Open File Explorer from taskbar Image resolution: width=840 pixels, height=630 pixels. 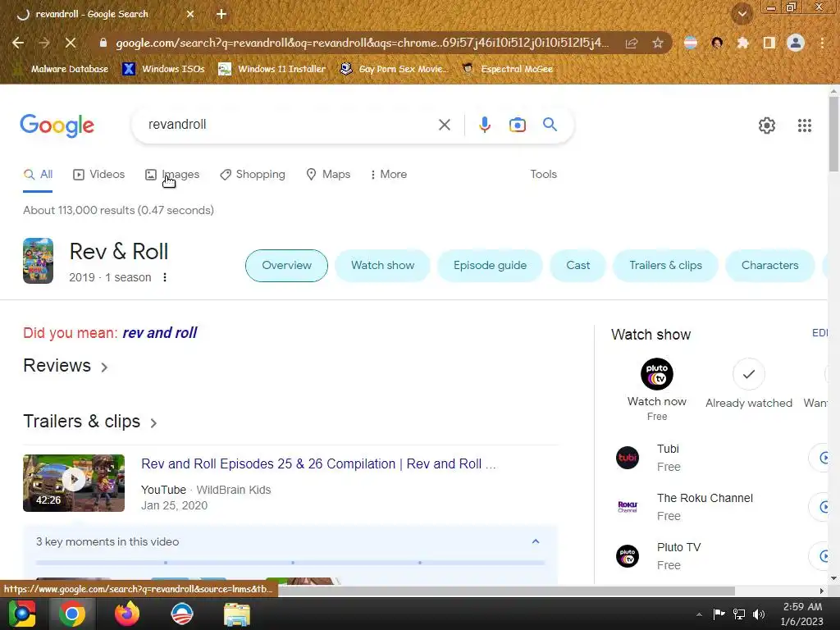point(237,614)
